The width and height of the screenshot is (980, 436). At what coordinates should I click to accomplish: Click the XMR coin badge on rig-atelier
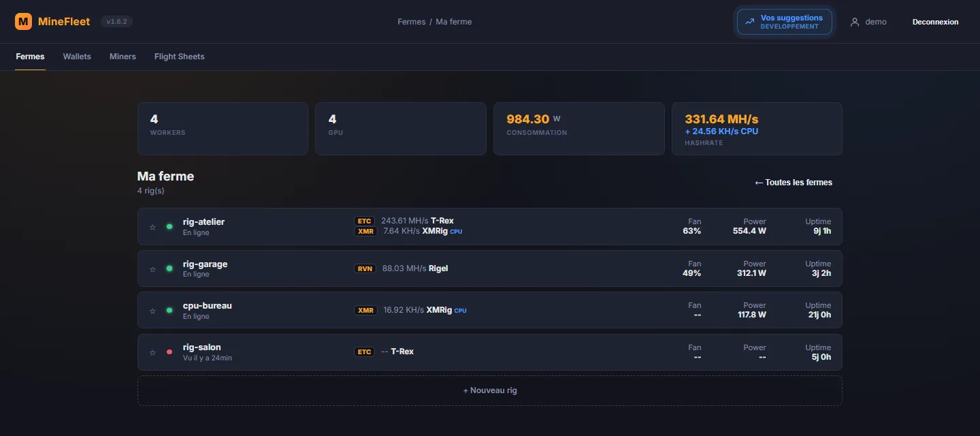[x=365, y=231]
